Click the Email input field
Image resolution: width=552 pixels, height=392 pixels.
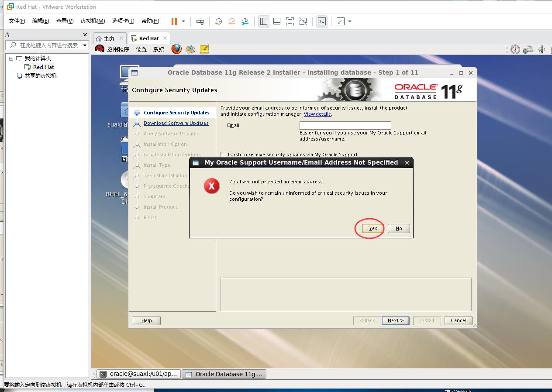[345, 125]
